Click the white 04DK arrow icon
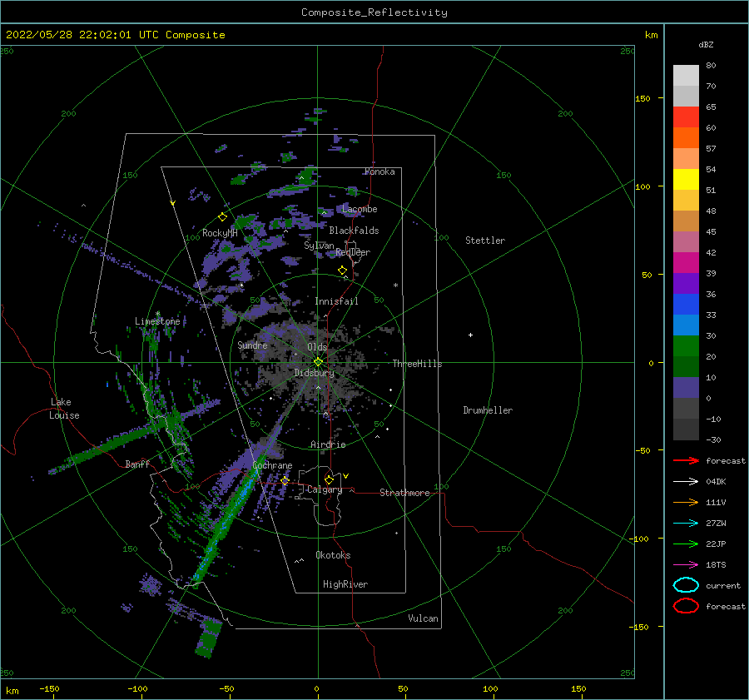The image size is (749, 700). pyautogui.click(x=686, y=481)
